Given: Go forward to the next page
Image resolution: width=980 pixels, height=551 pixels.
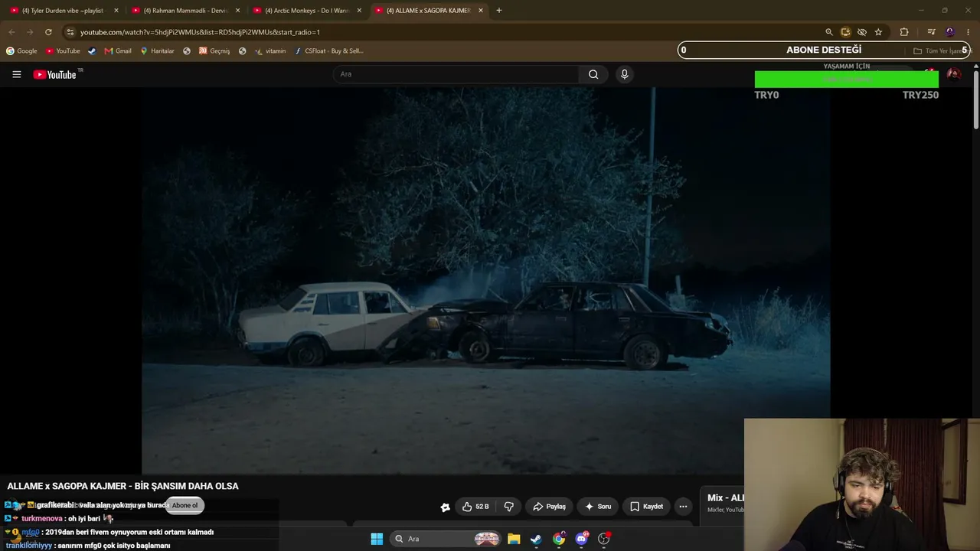Looking at the screenshot, I should [x=30, y=32].
